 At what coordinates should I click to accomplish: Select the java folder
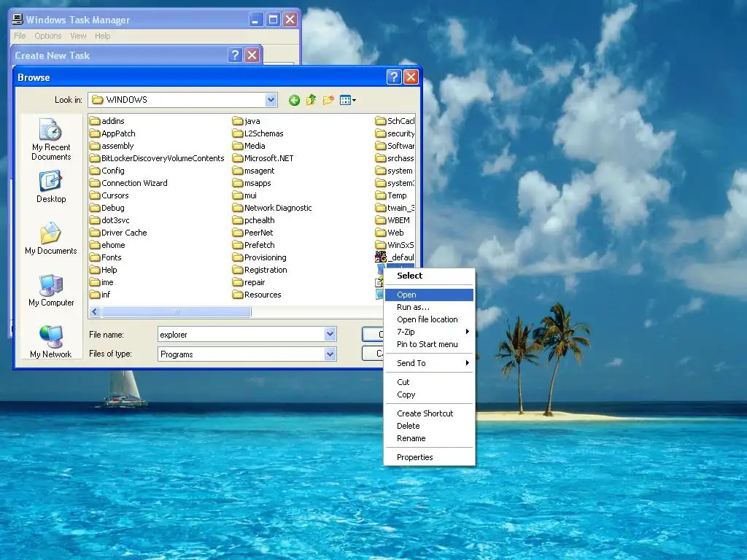point(247,121)
